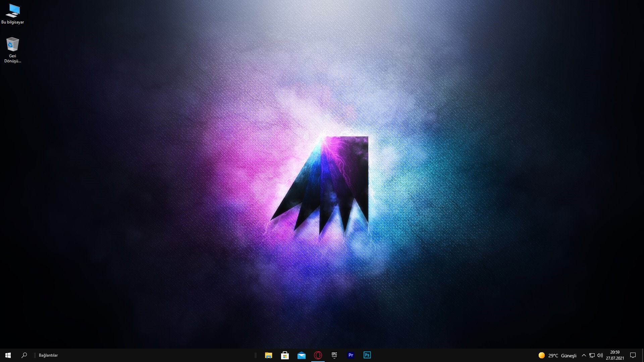The width and height of the screenshot is (644, 362).
Task: Open Adobe Premiere Pro from taskbar
Action: 351,355
